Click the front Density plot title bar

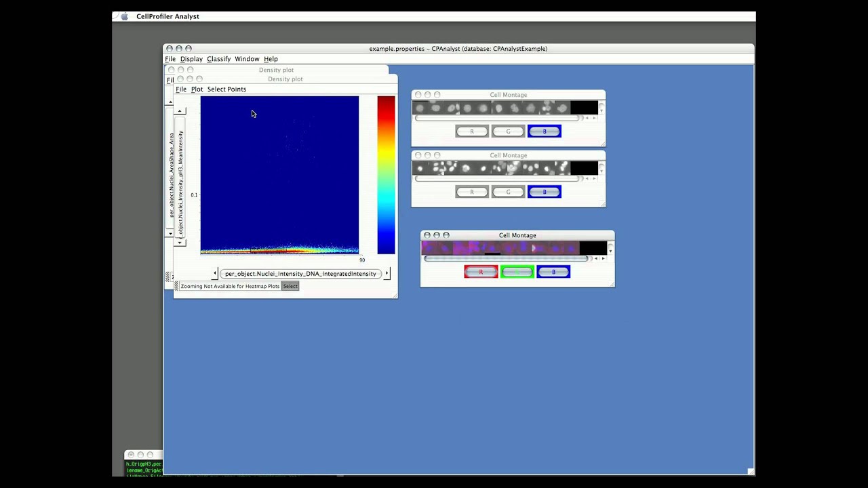(285, 79)
